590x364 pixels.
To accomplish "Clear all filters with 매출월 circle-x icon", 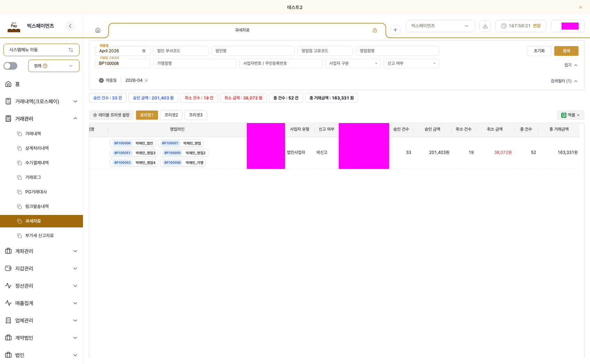I will point(101,80).
